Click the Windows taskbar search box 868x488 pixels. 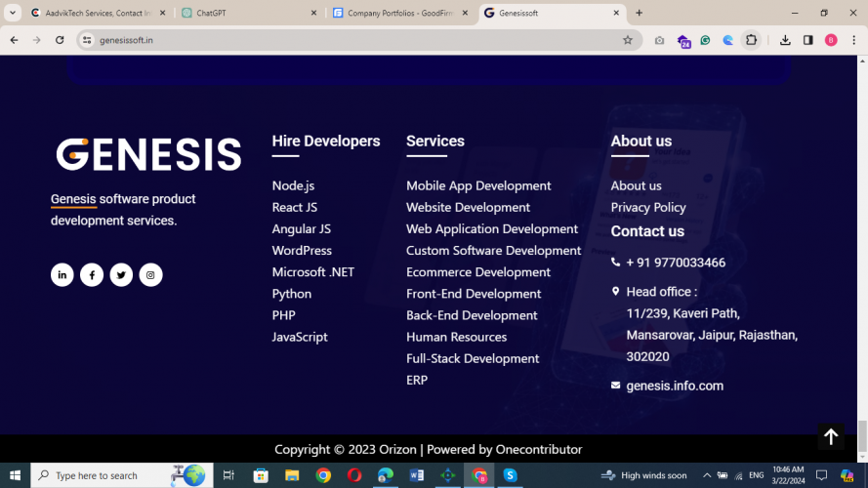point(122,475)
